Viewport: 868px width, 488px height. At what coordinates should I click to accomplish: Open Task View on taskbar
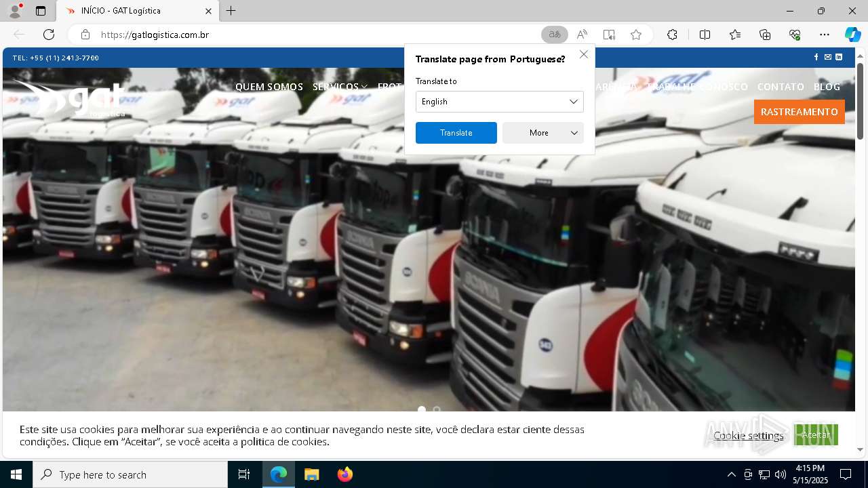tap(244, 474)
